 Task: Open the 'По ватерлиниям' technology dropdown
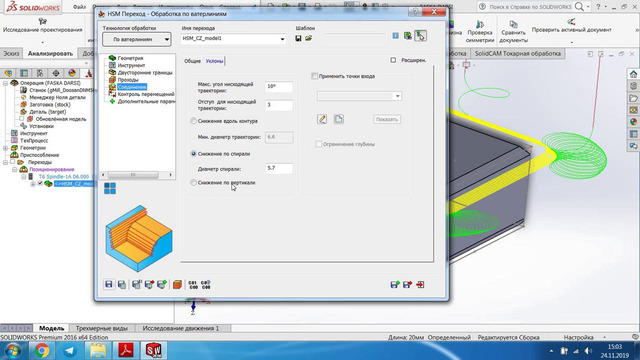[x=137, y=39]
